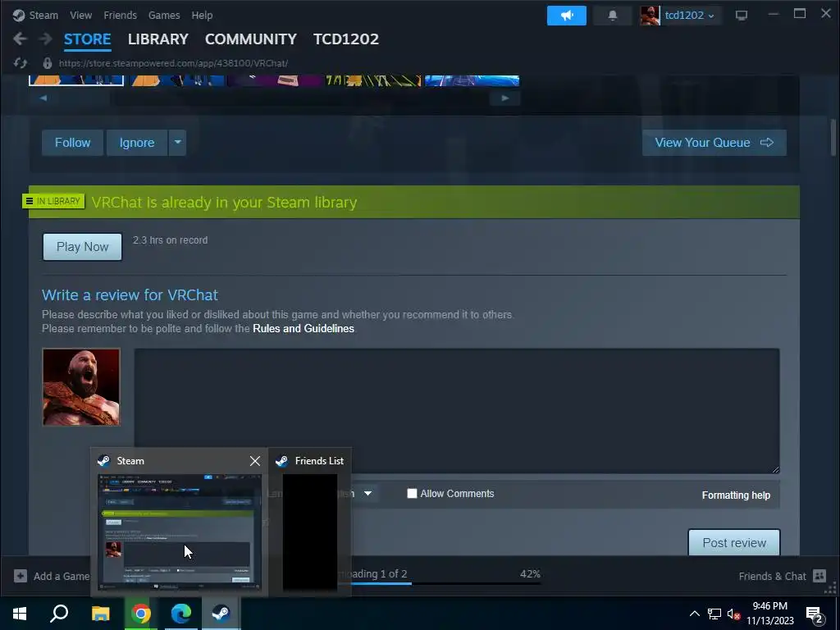
Task: Open the notifications bell icon
Action: pyautogui.click(x=612, y=15)
